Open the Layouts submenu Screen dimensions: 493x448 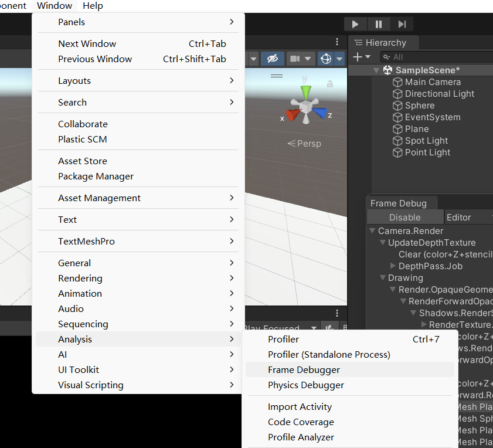(x=138, y=81)
